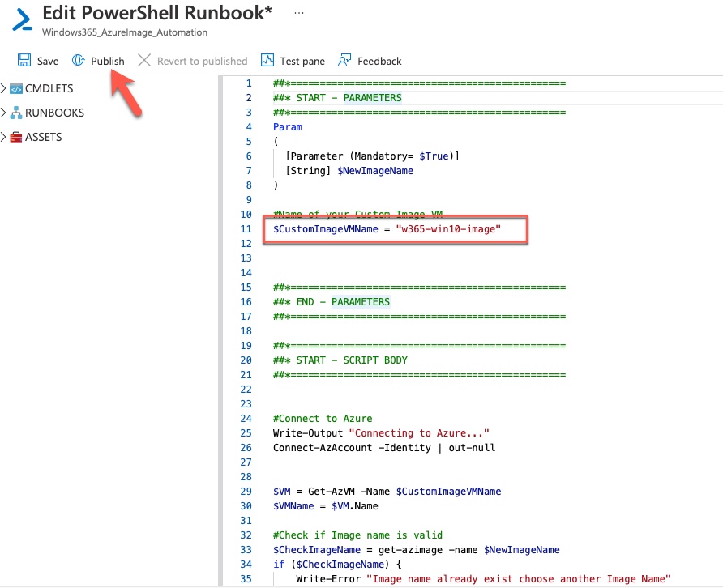Viewport: 723px width, 588px height.
Task: Click the "START – SCRIPT BODY" comment
Action: (x=340, y=360)
